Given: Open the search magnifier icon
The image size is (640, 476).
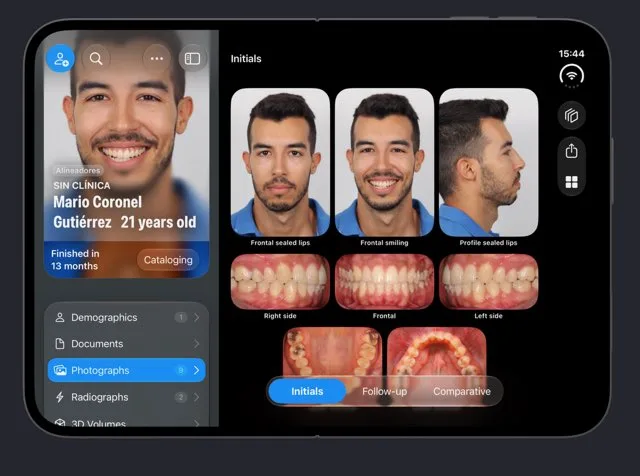Looking at the screenshot, I should coord(96,58).
